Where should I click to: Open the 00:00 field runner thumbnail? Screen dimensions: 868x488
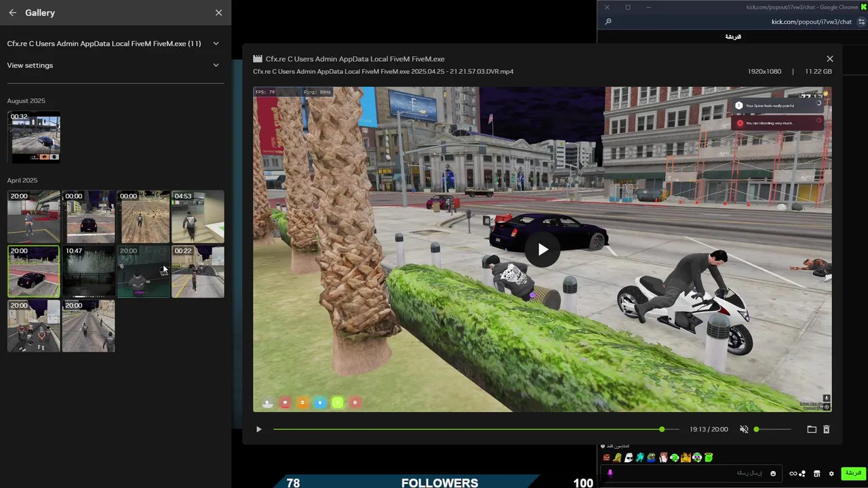pyautogui.click(x=143, y=217)
